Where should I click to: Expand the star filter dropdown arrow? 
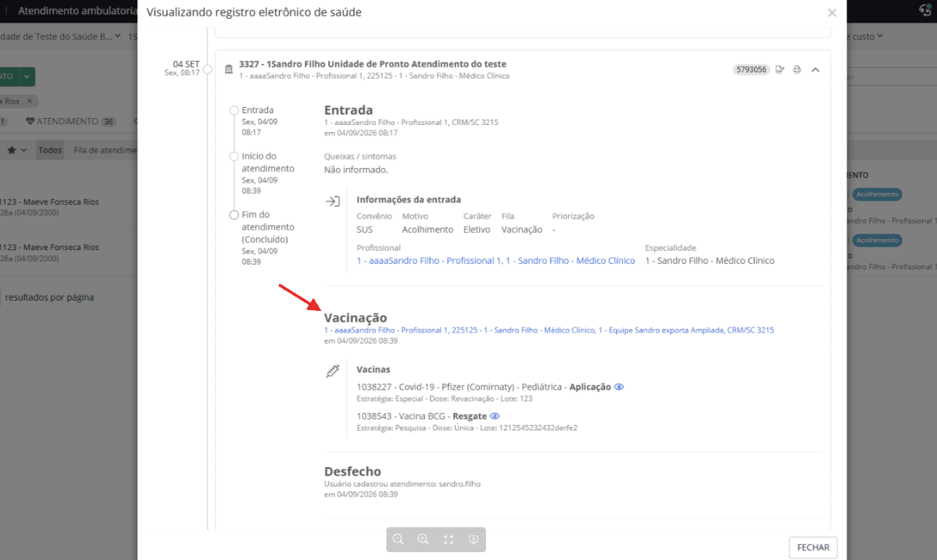[x=24, y=150]
